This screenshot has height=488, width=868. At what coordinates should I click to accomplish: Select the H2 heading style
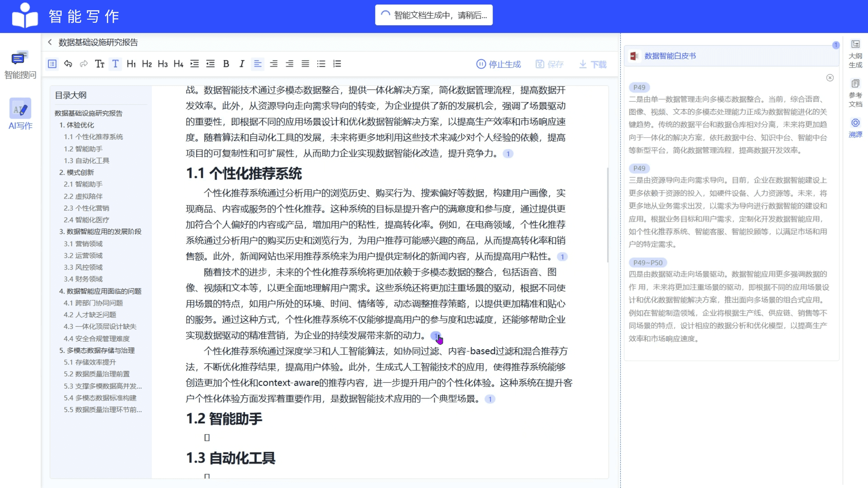pos(147,64)
